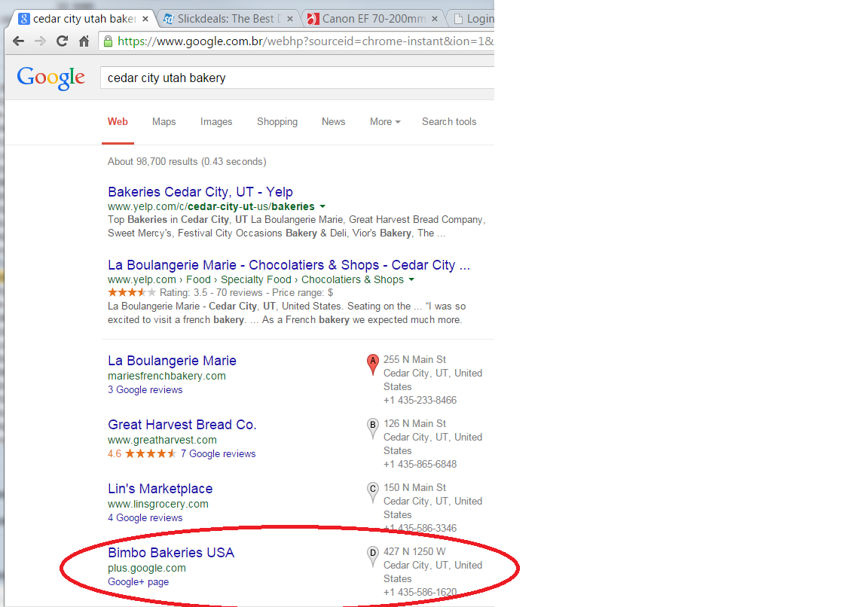Click map pin C for Lin's Marketplace
Screen dimensions: 868x607
(x=372, y=492)
